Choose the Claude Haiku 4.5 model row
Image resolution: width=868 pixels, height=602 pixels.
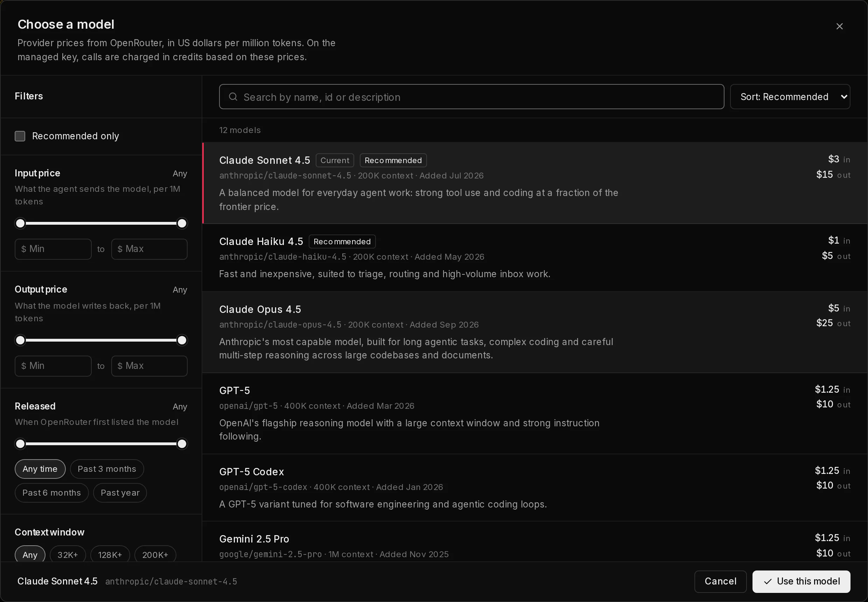(535, 258)
